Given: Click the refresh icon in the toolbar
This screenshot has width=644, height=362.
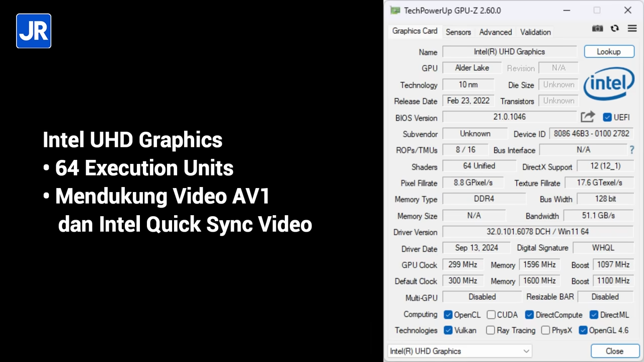Looking at the screenshot, I should 614,29.
